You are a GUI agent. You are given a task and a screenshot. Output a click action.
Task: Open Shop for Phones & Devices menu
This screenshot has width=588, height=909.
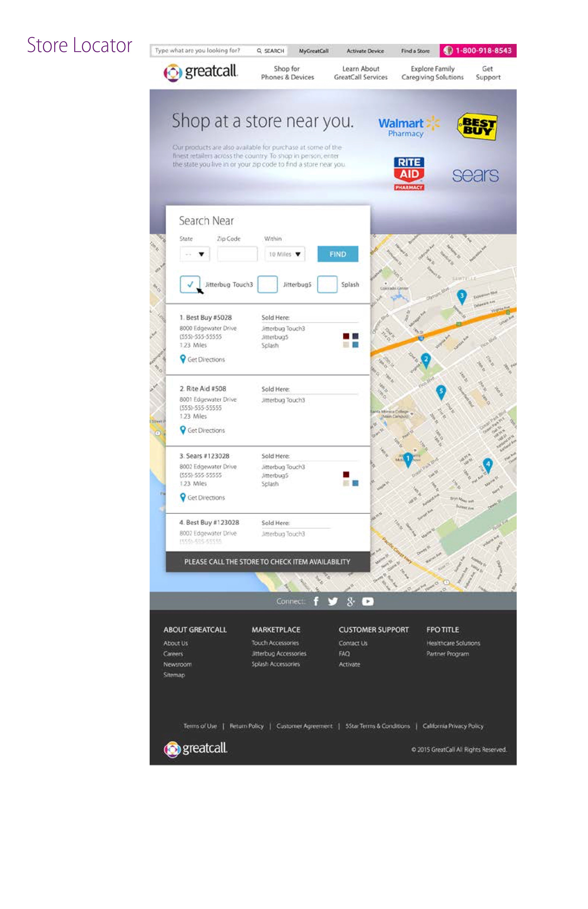[287, 73]
